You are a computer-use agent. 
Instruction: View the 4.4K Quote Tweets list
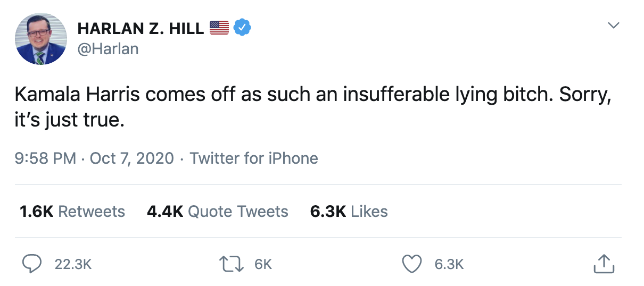coord(217,211)
